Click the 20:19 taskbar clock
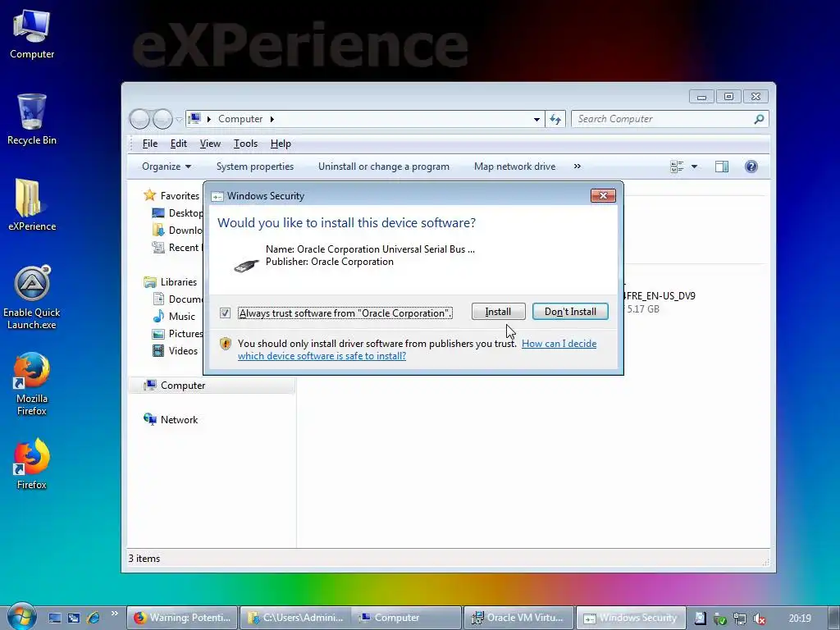Screen dimensions: 840x630 pyautogui.click(x=800, y=619)
